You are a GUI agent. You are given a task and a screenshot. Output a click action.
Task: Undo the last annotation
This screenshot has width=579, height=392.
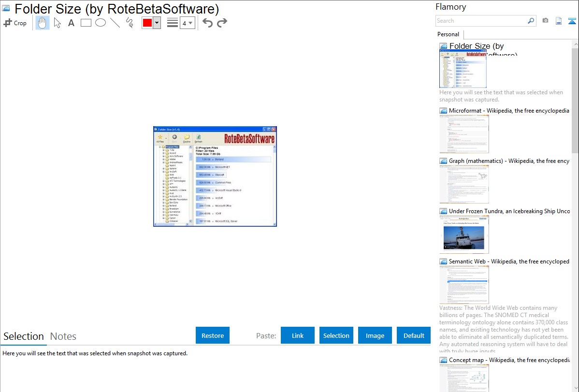pos(207,23)
